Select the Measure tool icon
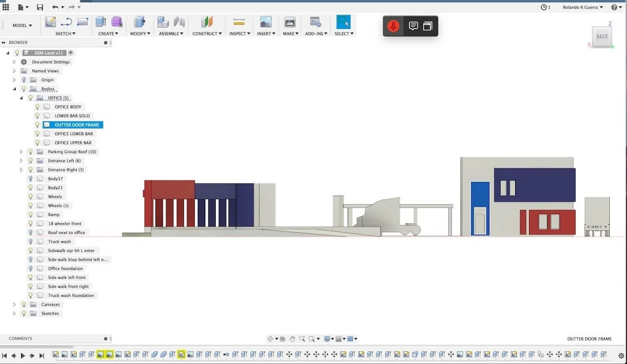The width and height of the screenshot is (627, 364). tap(239, 22)
